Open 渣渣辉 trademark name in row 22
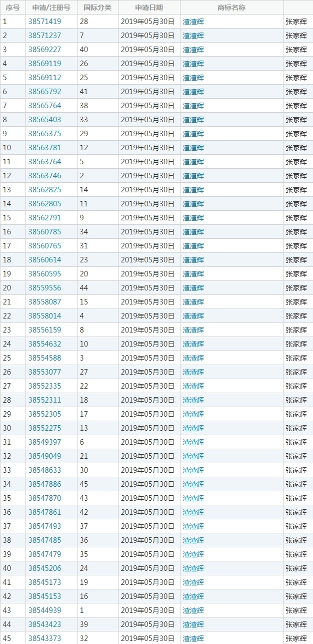This screenshot has height=644, width=313. click(193, 316)
